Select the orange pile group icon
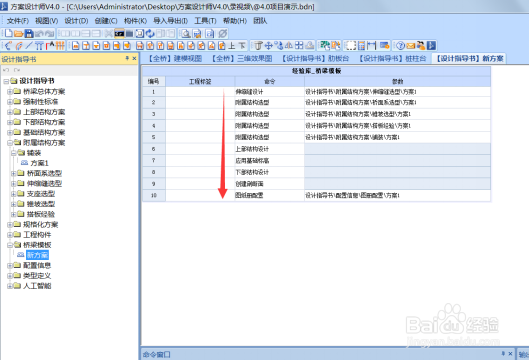529x360 pixels. click(x=60, y=45)
